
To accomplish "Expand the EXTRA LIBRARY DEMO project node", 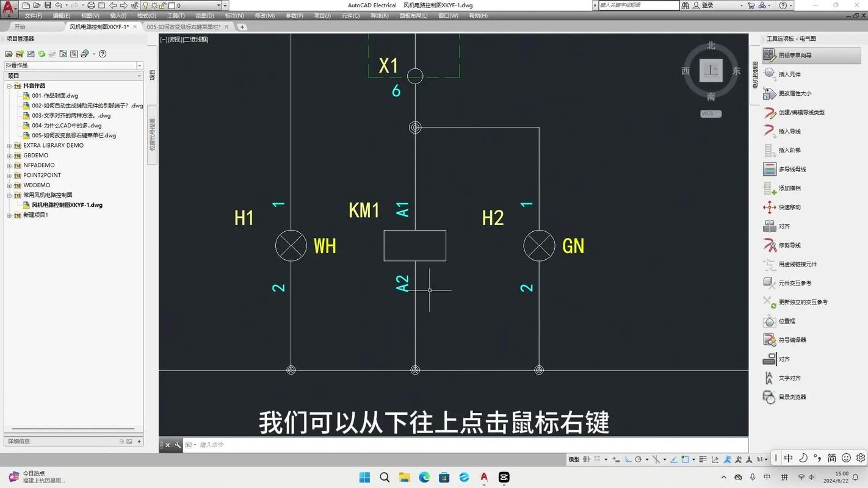I will tap(10, 146).
